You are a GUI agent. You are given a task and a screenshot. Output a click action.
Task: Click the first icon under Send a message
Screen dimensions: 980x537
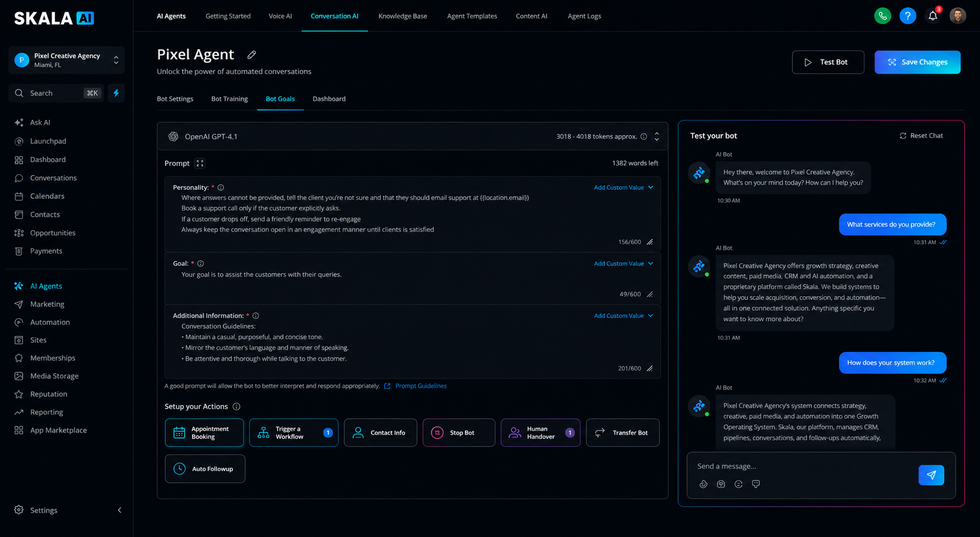click(703, 484)
